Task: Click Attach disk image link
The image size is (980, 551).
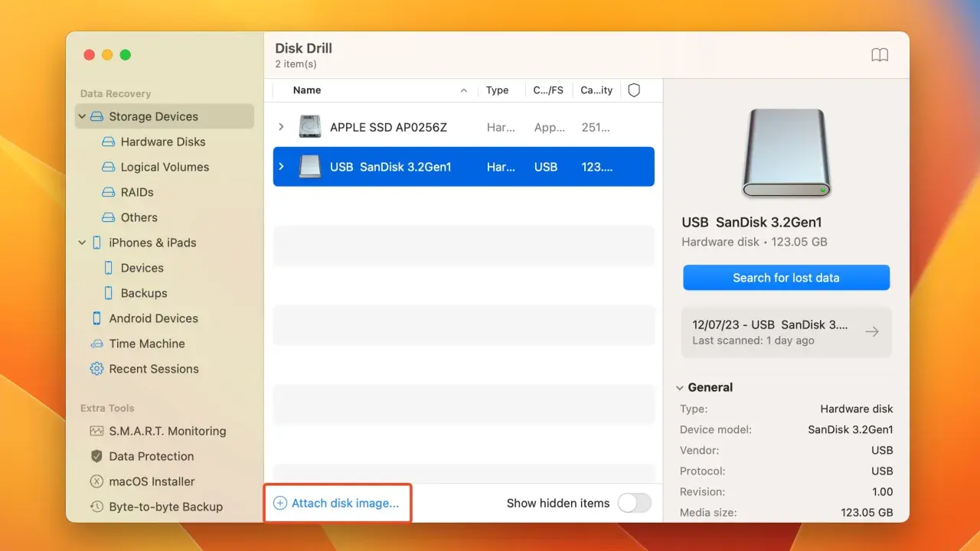Action: pyautogui.click(x=345, y=504)
